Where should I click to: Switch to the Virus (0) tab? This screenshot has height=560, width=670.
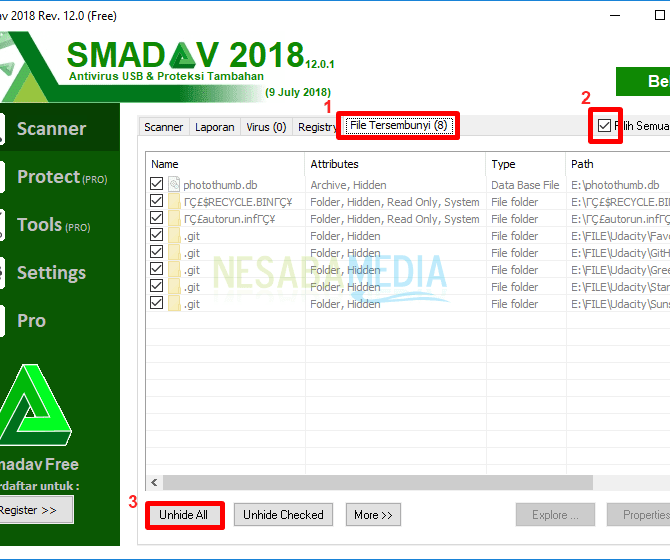click(266, 127)
